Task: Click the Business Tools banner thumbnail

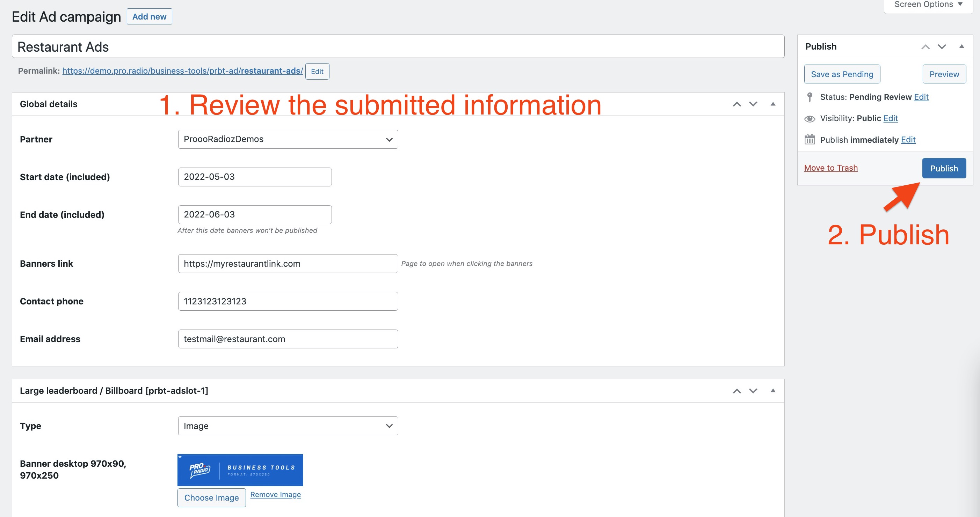Action: (x=240, y=470)
